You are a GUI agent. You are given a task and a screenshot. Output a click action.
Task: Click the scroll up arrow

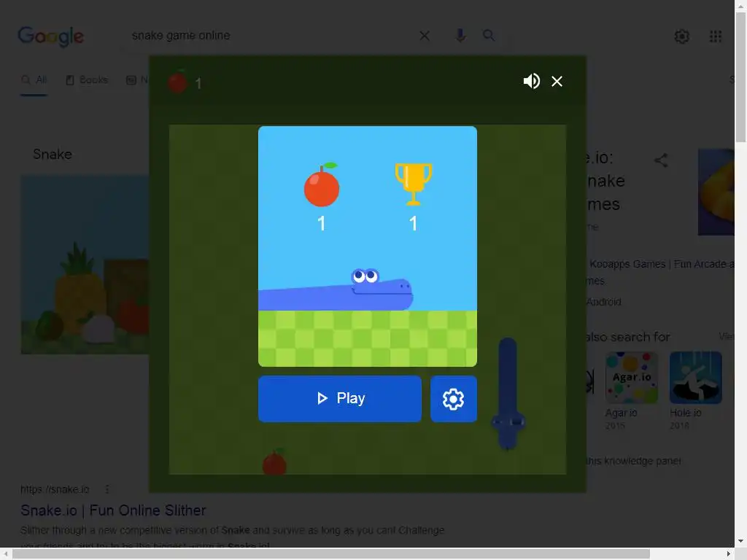coord(740,5)
